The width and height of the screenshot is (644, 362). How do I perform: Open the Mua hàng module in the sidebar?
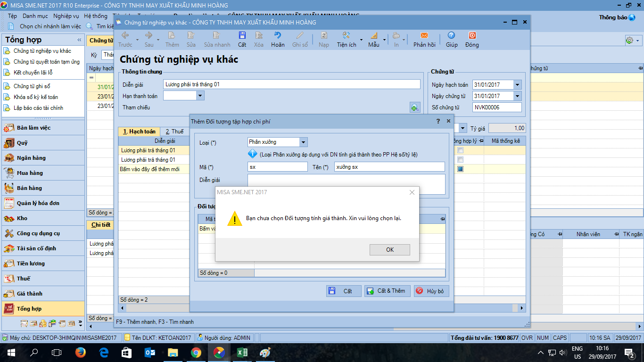[43, 173]
